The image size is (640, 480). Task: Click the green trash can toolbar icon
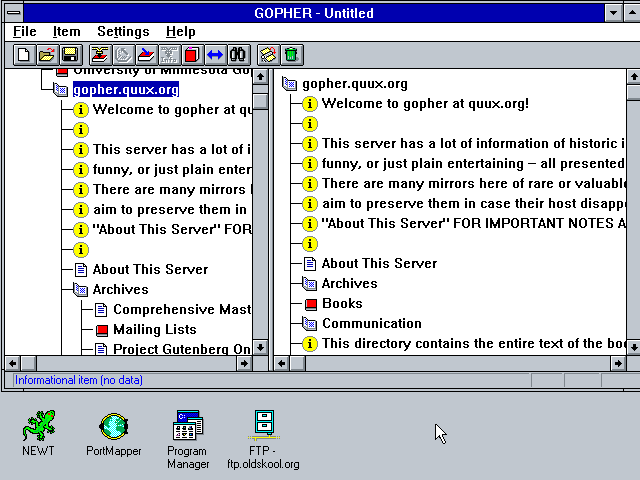pyautogui.click(x=291, y=55)
